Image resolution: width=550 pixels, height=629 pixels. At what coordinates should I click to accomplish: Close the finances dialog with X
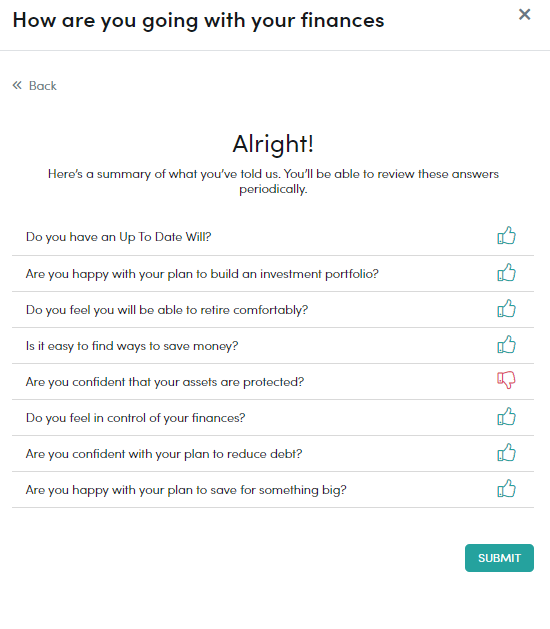click(524, 14)
